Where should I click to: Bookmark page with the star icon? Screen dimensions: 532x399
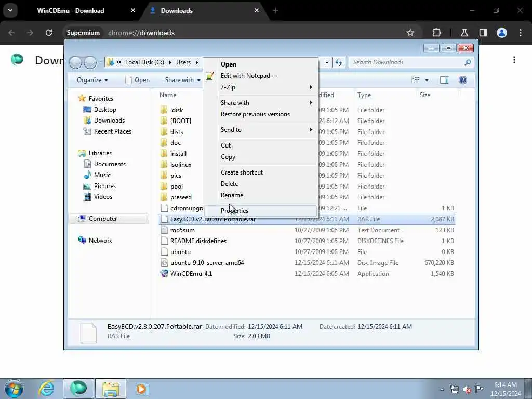pyautogui.click(x=410, y=33)
